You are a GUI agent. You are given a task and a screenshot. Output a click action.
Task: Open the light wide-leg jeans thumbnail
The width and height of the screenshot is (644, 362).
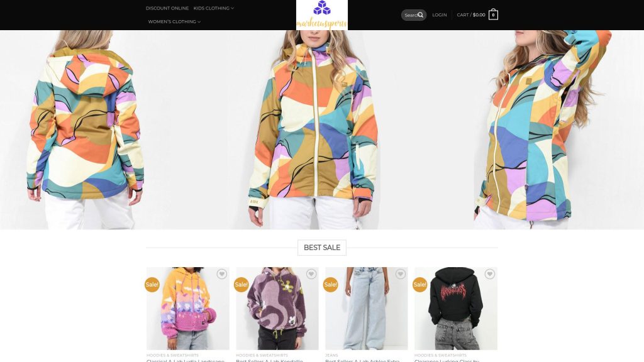coord(367,308)
